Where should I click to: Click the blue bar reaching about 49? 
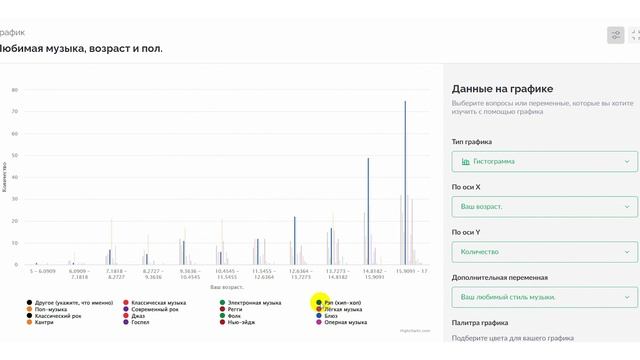click(x=368, y=211)
